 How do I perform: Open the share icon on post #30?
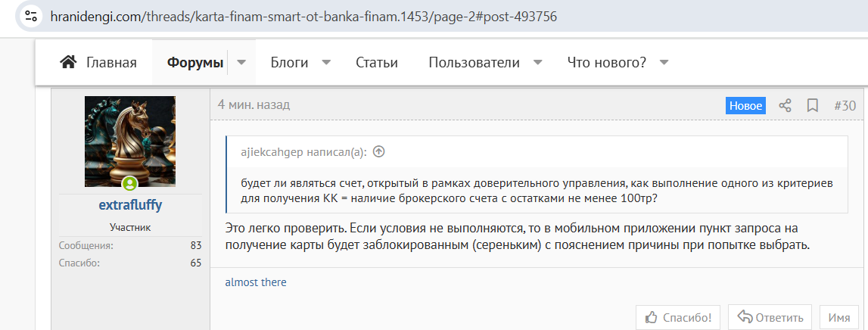(785, 106)
